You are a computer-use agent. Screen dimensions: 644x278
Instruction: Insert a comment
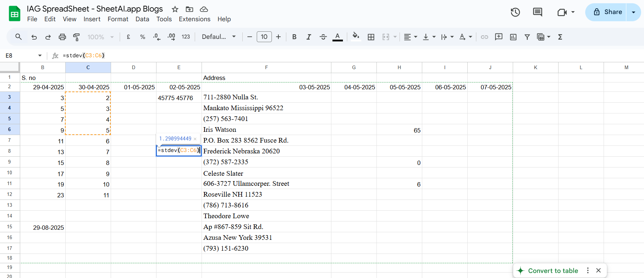(499, 37)
